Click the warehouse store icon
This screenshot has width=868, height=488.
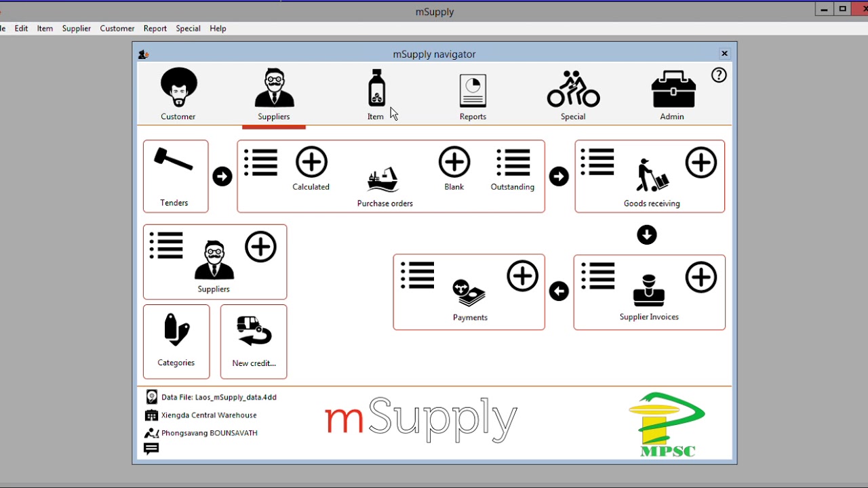(151, 415)
